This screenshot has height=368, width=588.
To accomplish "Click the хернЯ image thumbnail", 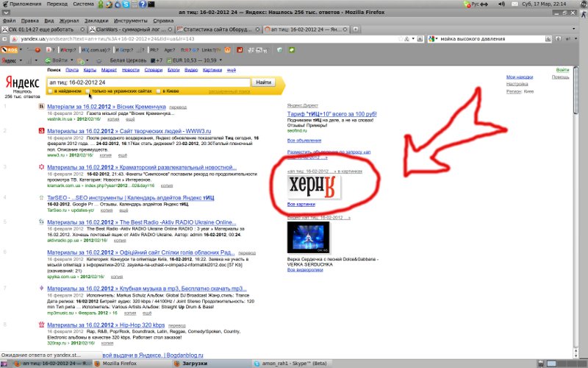I will [314, 187].
